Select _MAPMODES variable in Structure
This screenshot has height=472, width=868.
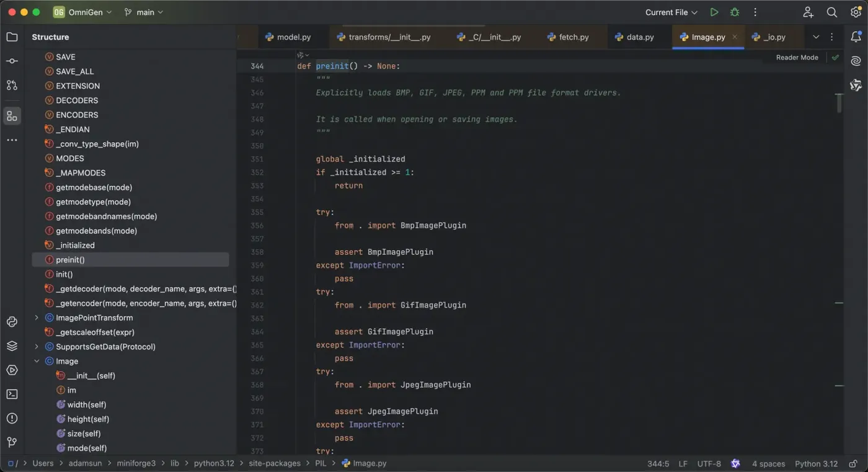click(x=81, y=173)
